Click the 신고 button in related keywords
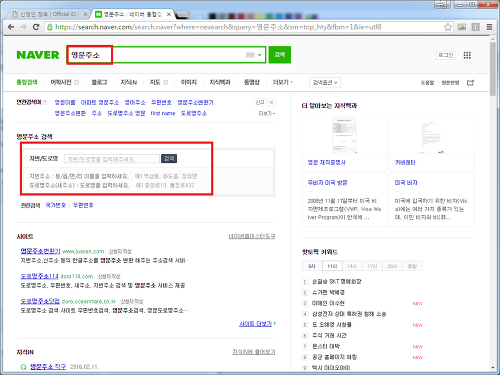The image size is (500, 375). [x=260, y=102]
